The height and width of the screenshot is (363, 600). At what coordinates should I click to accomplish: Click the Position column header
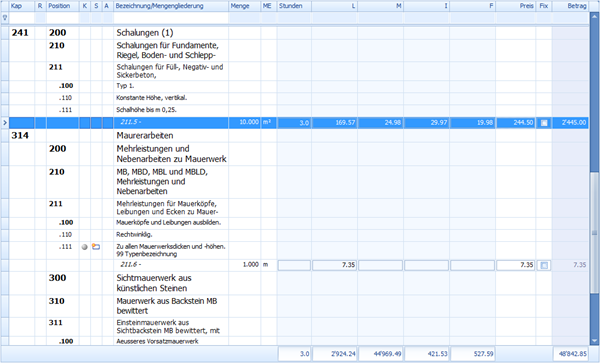63,6
